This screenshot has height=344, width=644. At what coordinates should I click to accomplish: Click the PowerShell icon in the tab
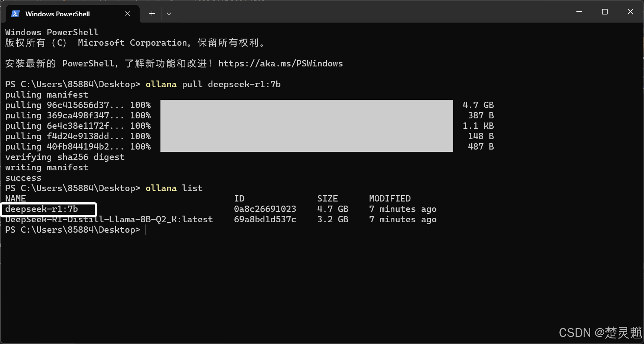(15, 14)
